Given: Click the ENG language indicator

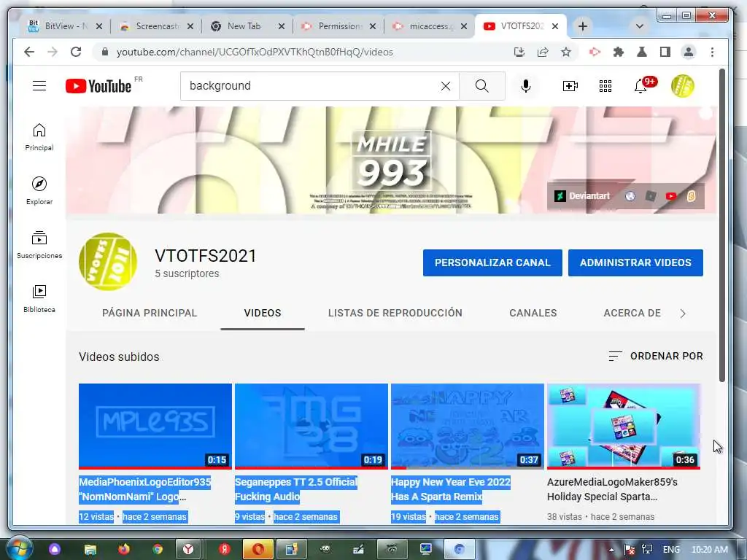Looking at the screenshot, I should pos(671,550).
